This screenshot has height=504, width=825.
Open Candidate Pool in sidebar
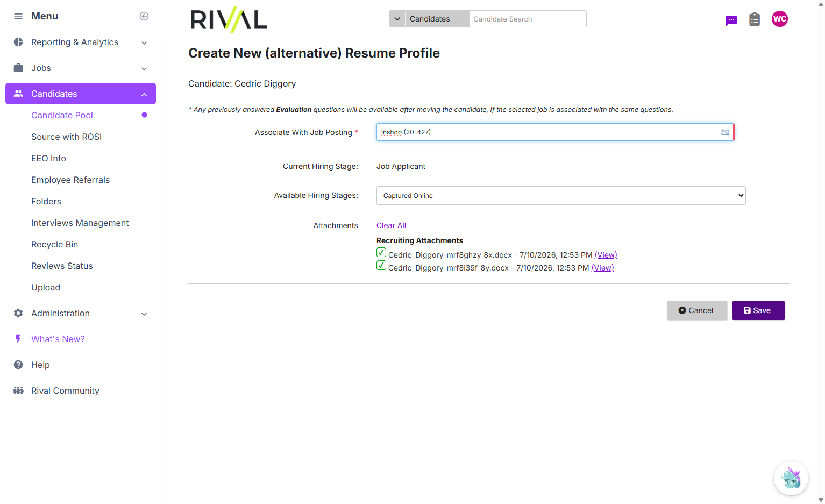pyautogui.click(x=62, y=115)
